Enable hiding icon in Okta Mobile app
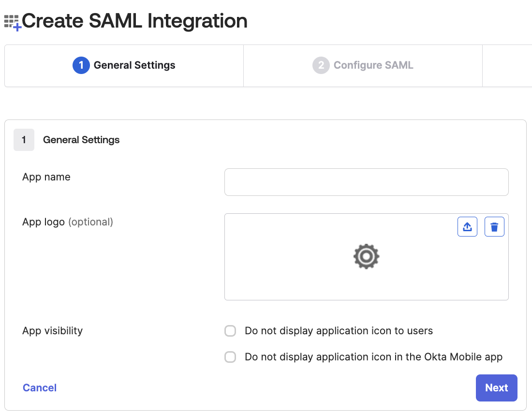This screenshot has width=532, height=416. pos(230,357)
